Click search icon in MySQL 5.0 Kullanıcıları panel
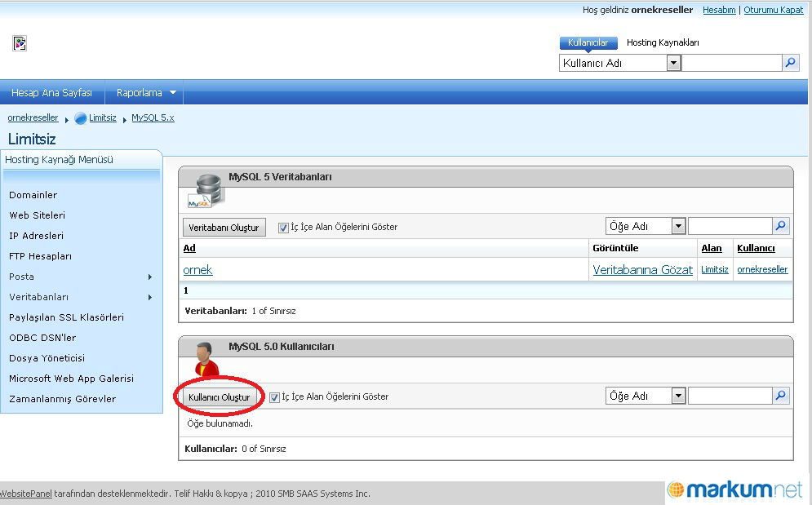The width and height of the screenshot is (812, 505). point(781,396)
